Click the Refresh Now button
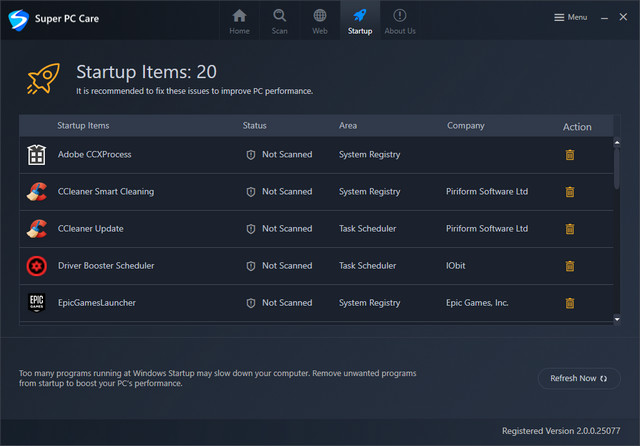This screenshot has height=446, width=640. click(x=579, y=378)
